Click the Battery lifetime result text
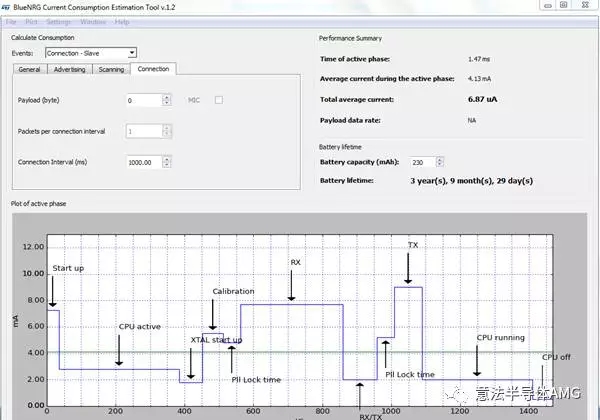600x420 pixels. tap(471, 181)
